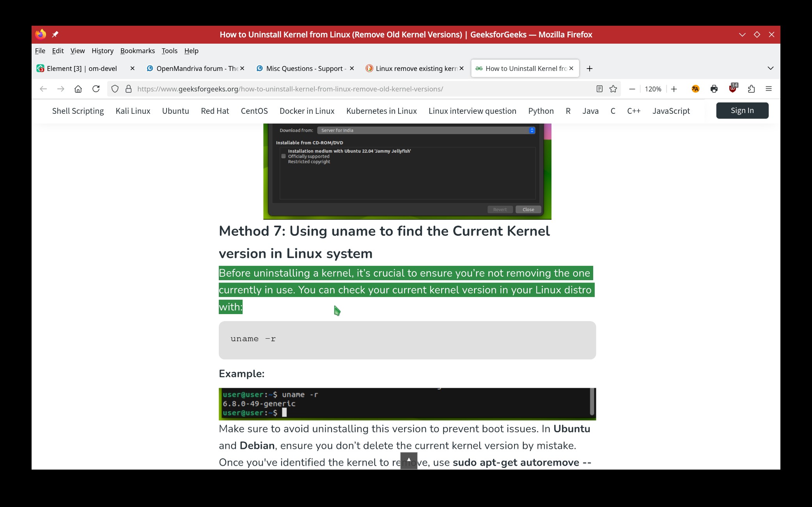The image size is (812, 507).
Task: Open the Ubuntu category link
Action: click(x=176, y=111)
